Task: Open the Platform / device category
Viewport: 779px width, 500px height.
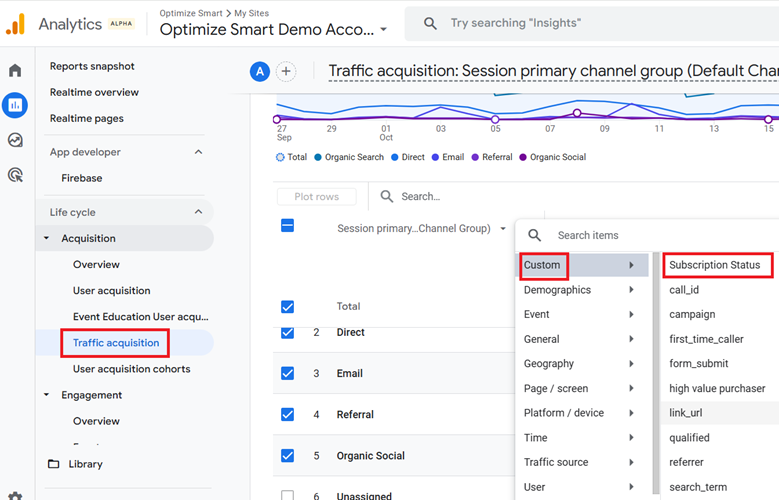Action: coord(583,413)
